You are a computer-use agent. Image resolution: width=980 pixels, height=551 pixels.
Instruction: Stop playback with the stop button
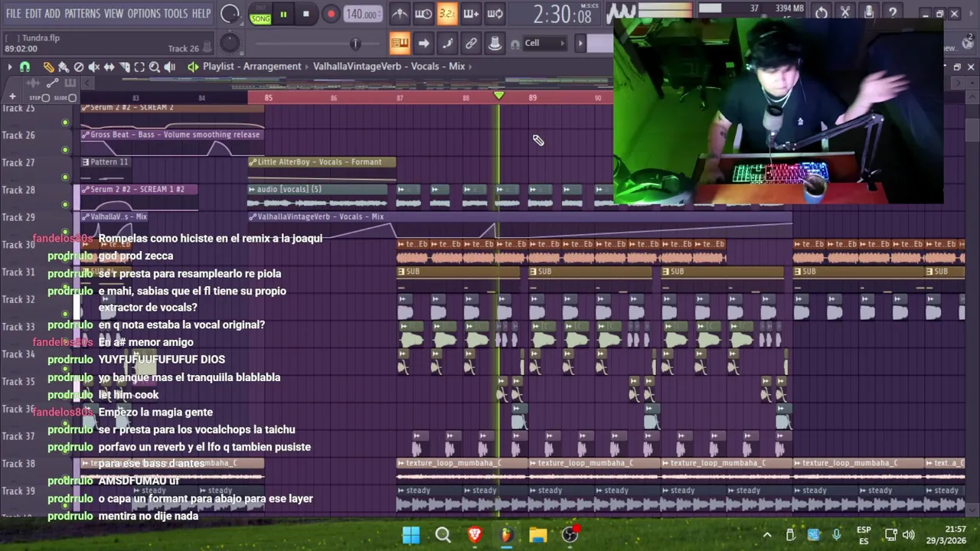tap(305, 14)
